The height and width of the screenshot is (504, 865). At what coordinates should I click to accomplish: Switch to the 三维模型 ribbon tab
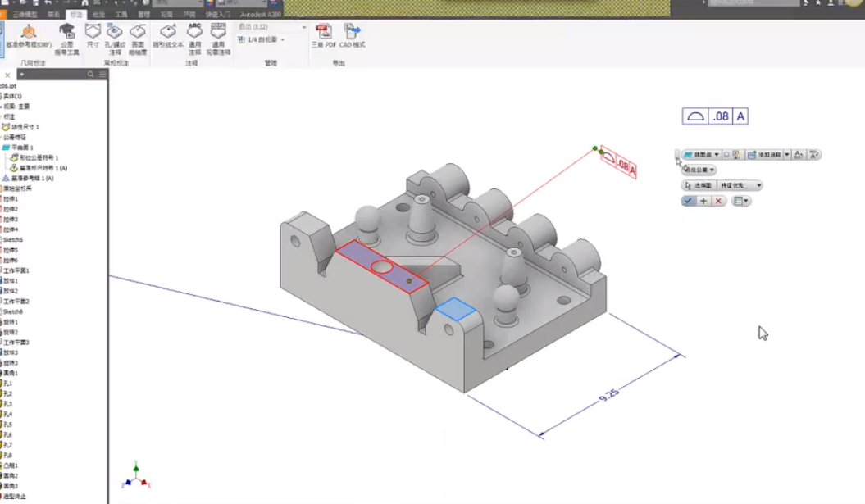[25, 14]
